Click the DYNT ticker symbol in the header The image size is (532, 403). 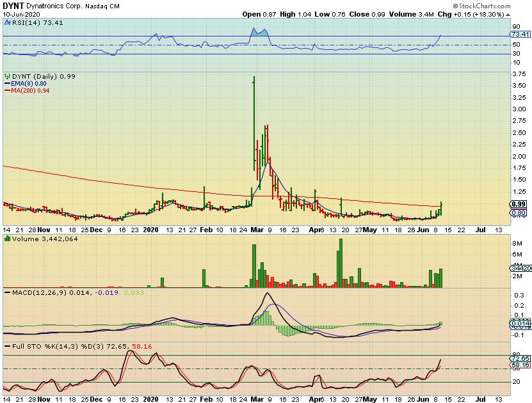point(13,6)
